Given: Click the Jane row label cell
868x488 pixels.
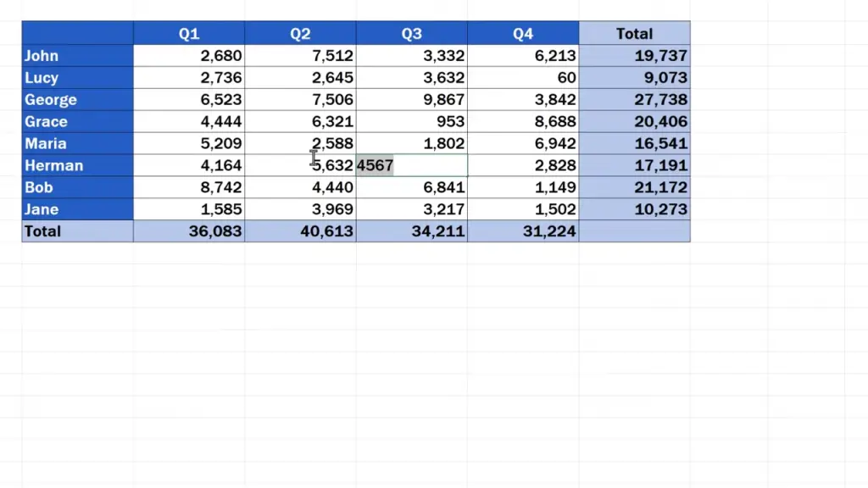Looking at the screenshot, I should (x=77, y=210).
